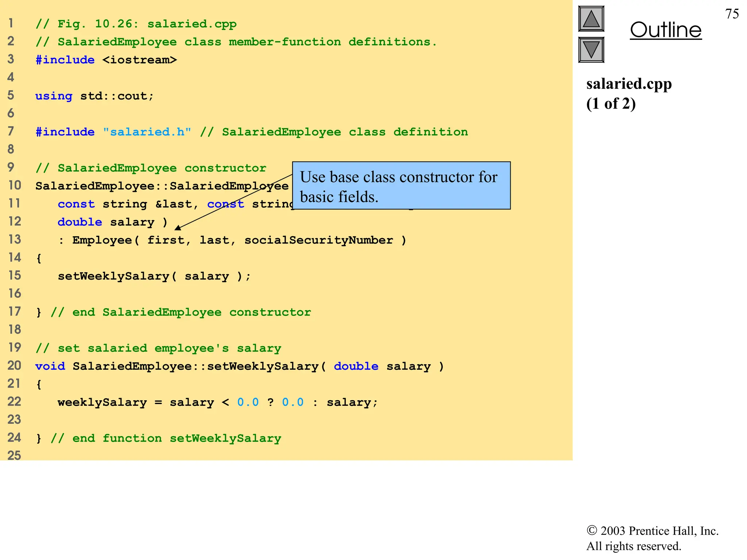Click the double salary parameter line

[x=112, y=222]
